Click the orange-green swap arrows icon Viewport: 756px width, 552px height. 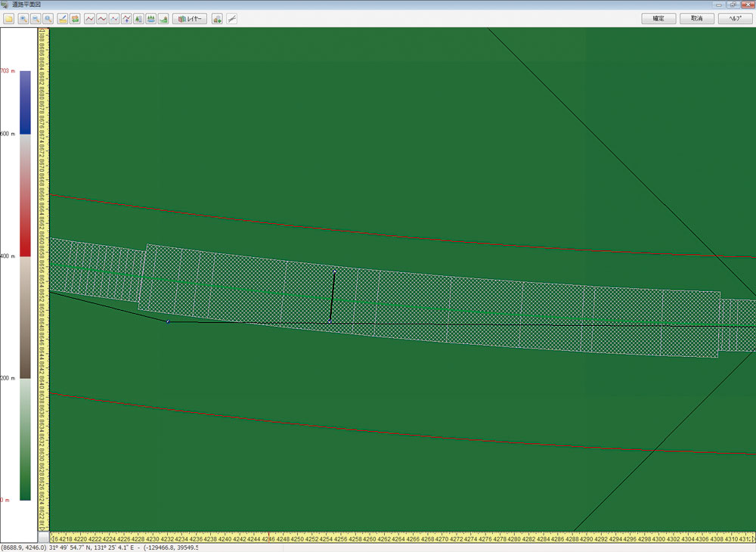(75, 19)
